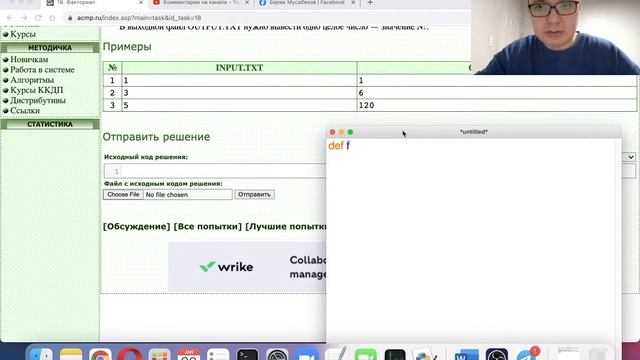Open FaceTime from the dock
The image size is (640, 360).
[366, 353]
